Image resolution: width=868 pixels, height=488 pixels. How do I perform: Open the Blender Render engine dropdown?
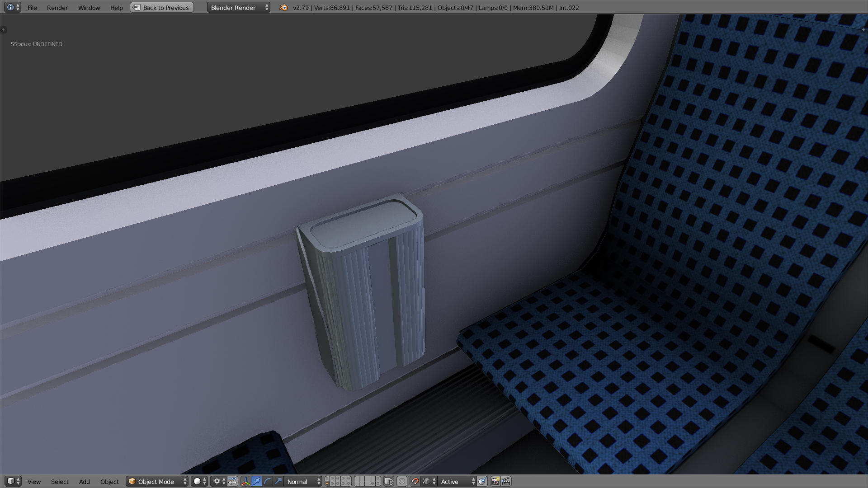point(238,8)
